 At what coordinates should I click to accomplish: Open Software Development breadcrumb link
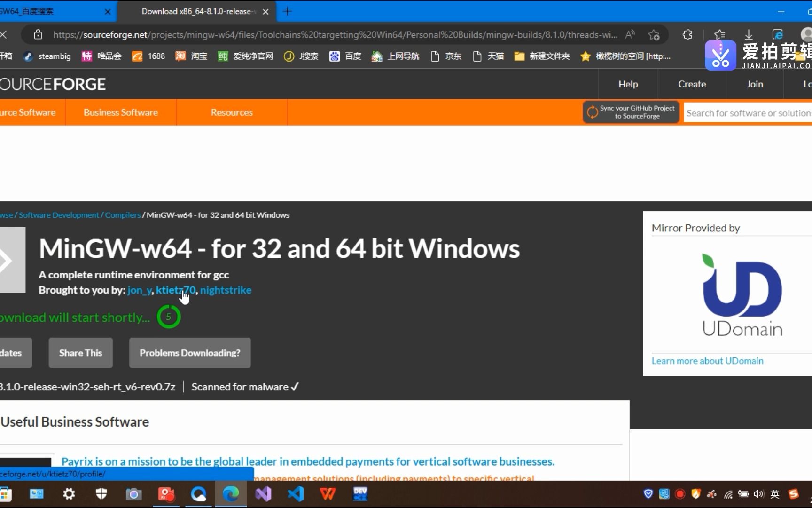pos(59,215)
